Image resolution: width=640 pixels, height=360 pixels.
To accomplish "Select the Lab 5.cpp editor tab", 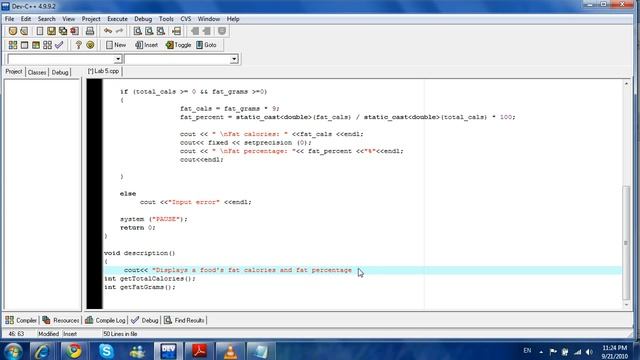I will [103, 71].
